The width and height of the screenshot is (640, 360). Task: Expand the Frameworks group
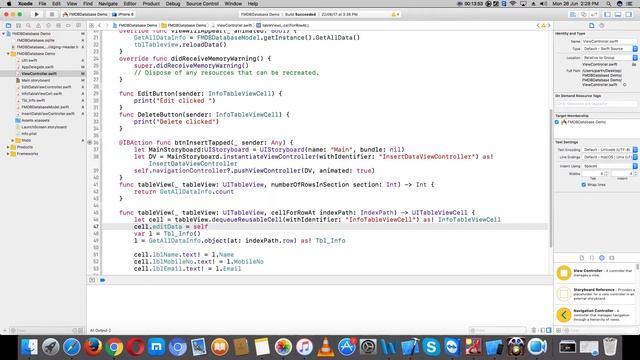8,154
